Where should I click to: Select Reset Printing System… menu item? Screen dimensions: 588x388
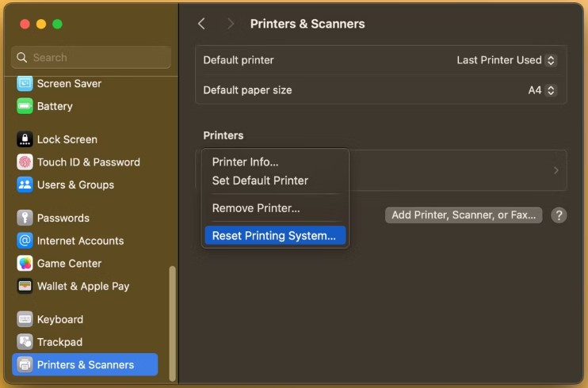(275, 235)
